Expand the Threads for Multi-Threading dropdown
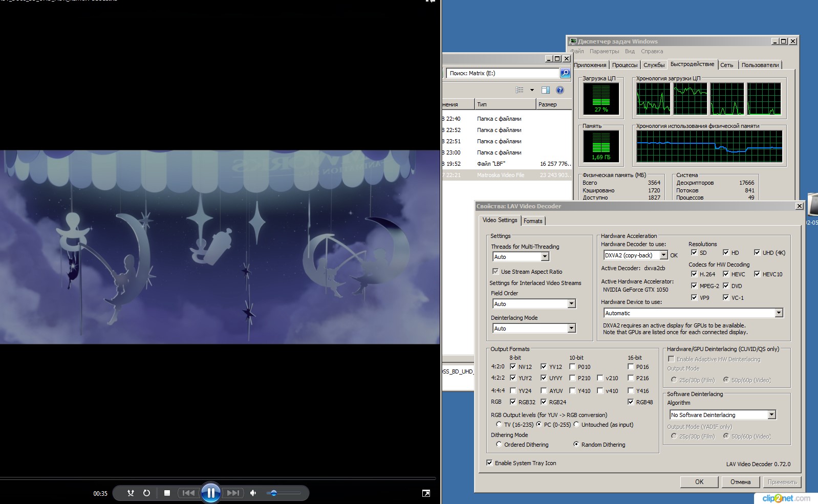The image size is (818, 504). tap(545, 257)
